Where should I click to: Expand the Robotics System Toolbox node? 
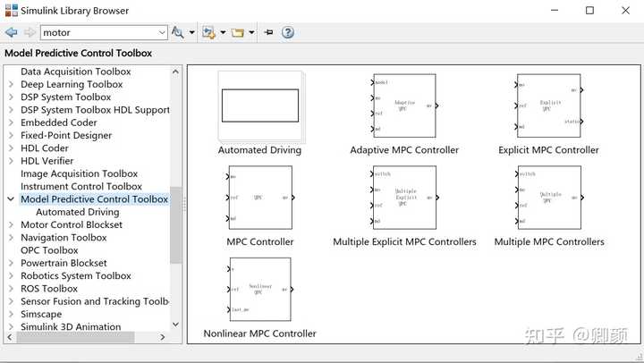(11, 275)
